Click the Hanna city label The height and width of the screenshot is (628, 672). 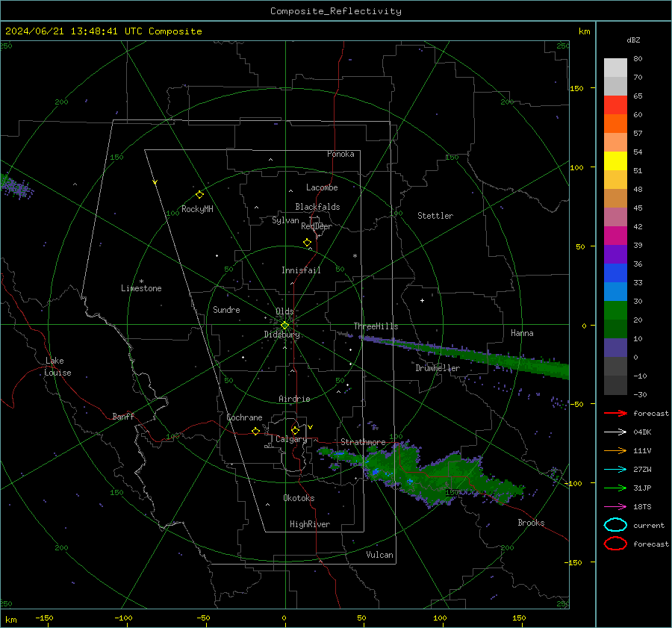[x=522, y=333]
